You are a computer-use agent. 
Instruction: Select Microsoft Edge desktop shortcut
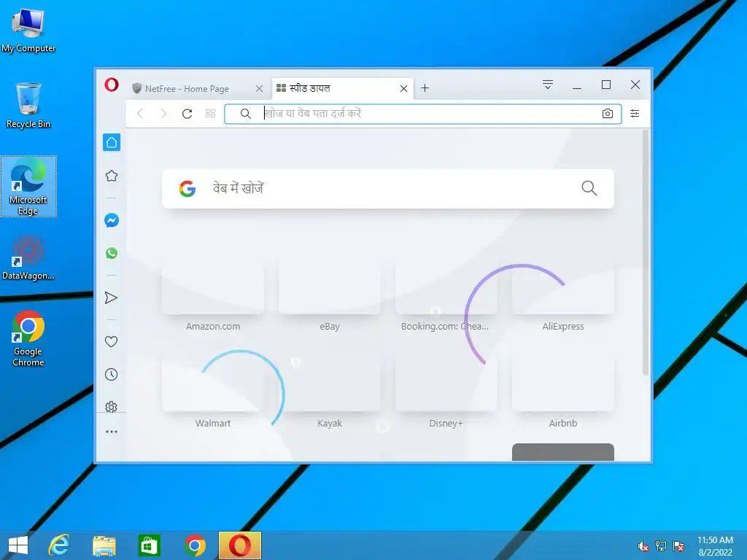[28, 187]
